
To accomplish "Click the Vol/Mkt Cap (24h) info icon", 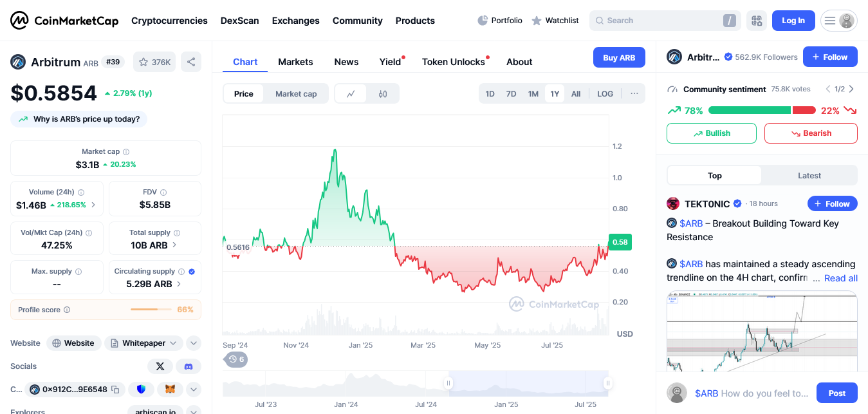I will [89, 233].
